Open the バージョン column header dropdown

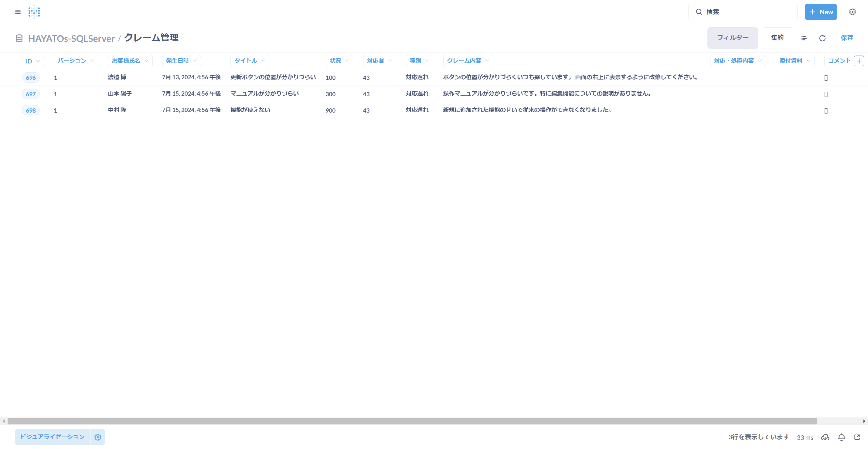76,61
